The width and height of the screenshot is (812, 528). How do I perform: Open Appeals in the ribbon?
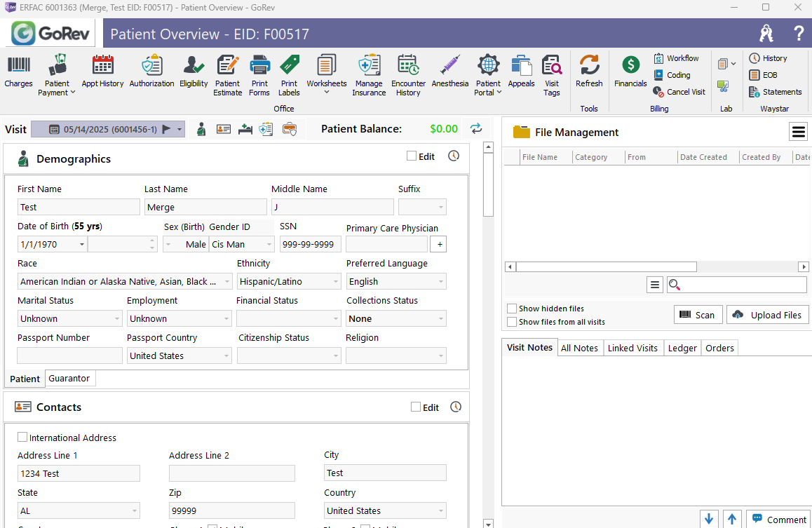[522, 71]
